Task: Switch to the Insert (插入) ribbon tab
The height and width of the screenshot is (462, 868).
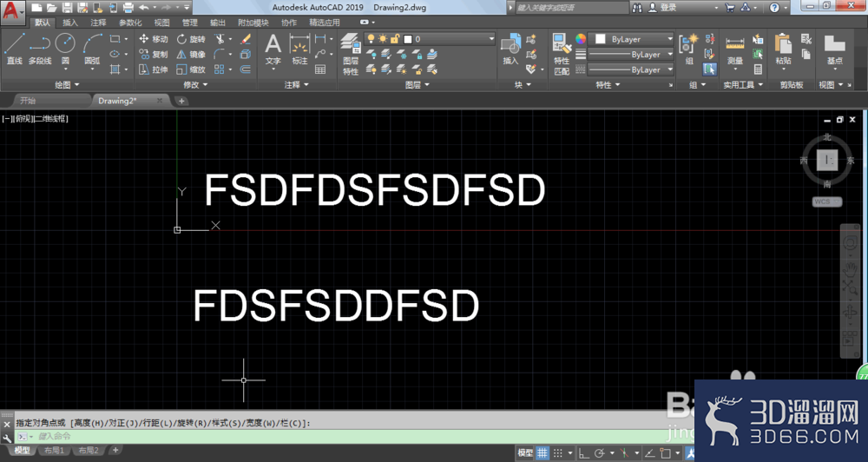Action: click(70, 23)
